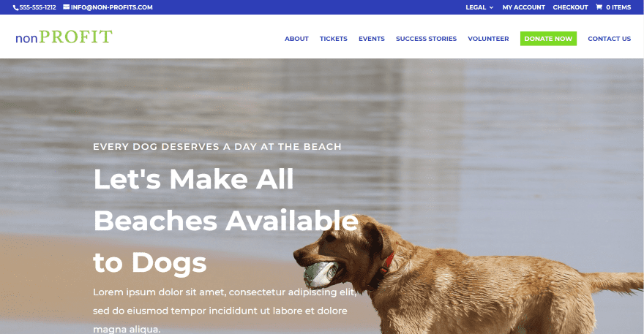Call the 555-555-1212 phone number

click(38, 7)
